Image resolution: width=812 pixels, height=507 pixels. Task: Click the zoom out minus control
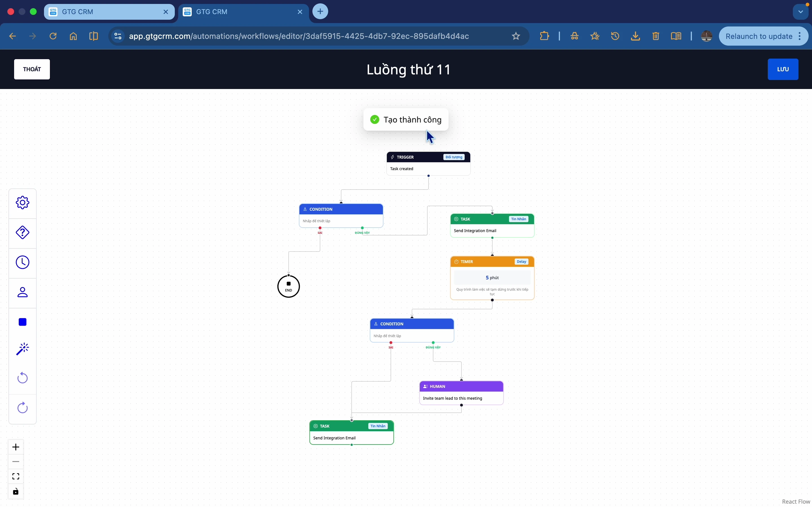(x=15, y=461)
